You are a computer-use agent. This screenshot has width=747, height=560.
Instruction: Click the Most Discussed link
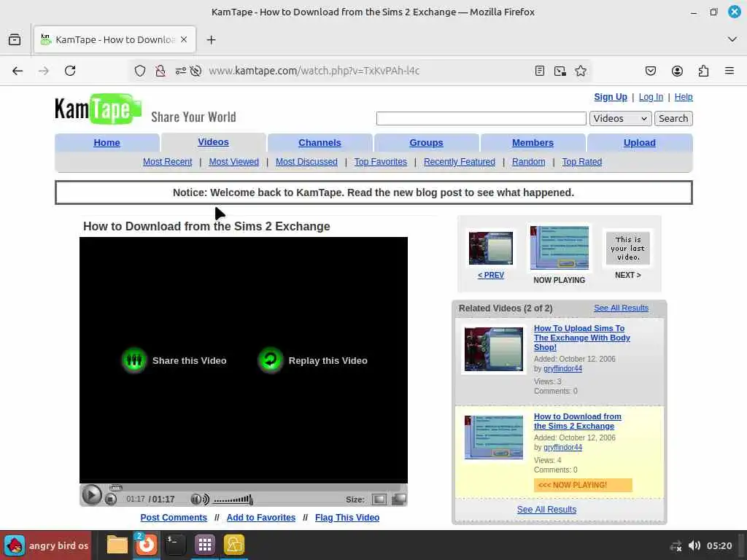306,162
